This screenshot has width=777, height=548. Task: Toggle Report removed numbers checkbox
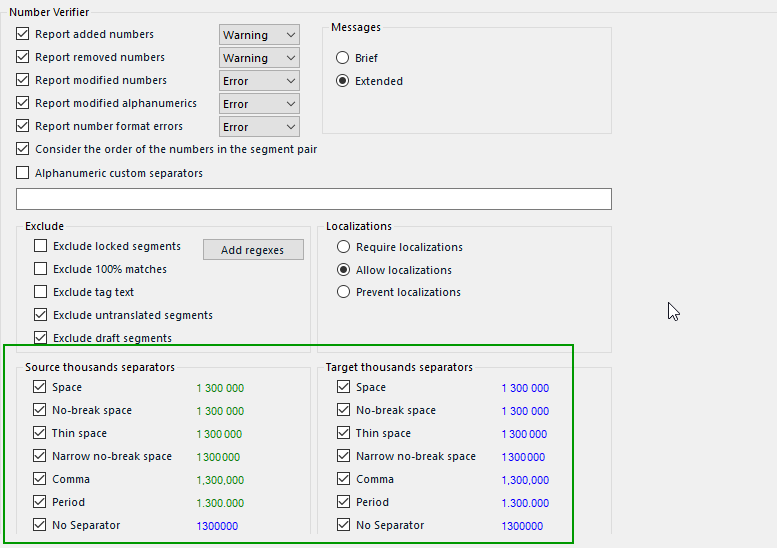pyautogui.click(x=23, y=57)
